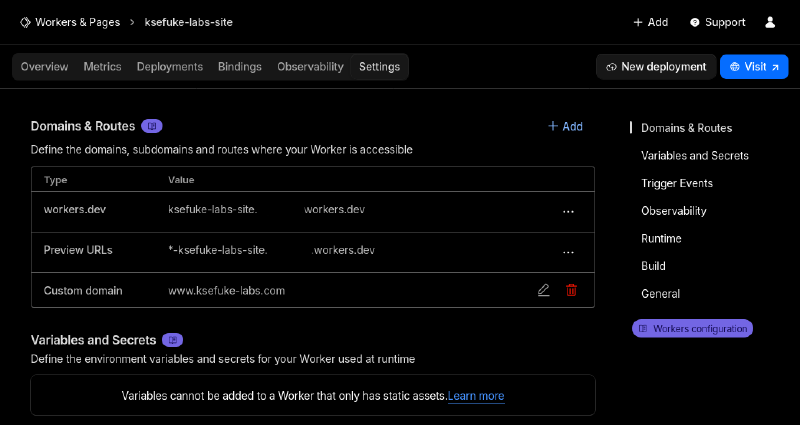Follow the Learn more link
Image resolution: width=800 pixels, height=425 pixels.
tap(476, 396)
